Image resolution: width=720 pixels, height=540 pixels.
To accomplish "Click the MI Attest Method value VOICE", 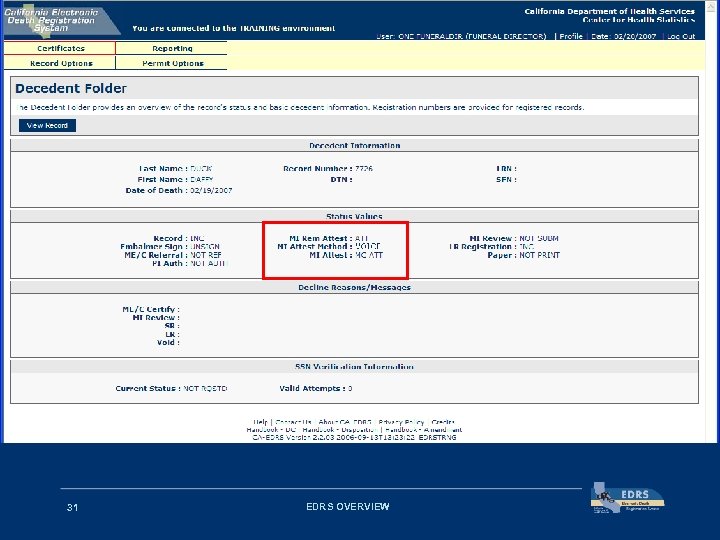I will (x=368, y=247).
